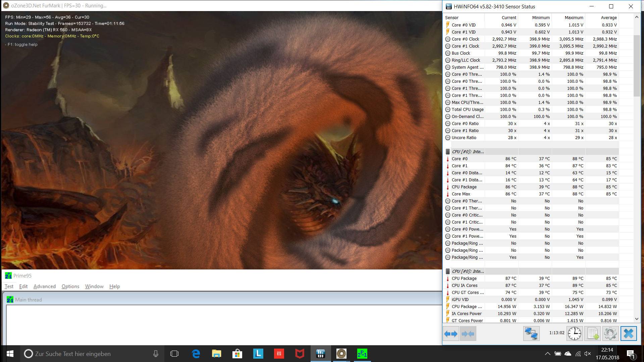Open McAfee from the taskbar
This screenshot has height=362, width=644.
[300, 354]
